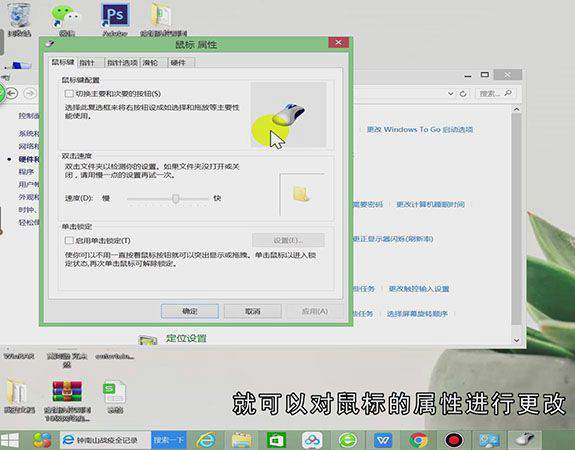Screen dimensions: 575x450
Task: Open the 更改 Windows To Go 启动选项 link
Action: click(420, 129)
